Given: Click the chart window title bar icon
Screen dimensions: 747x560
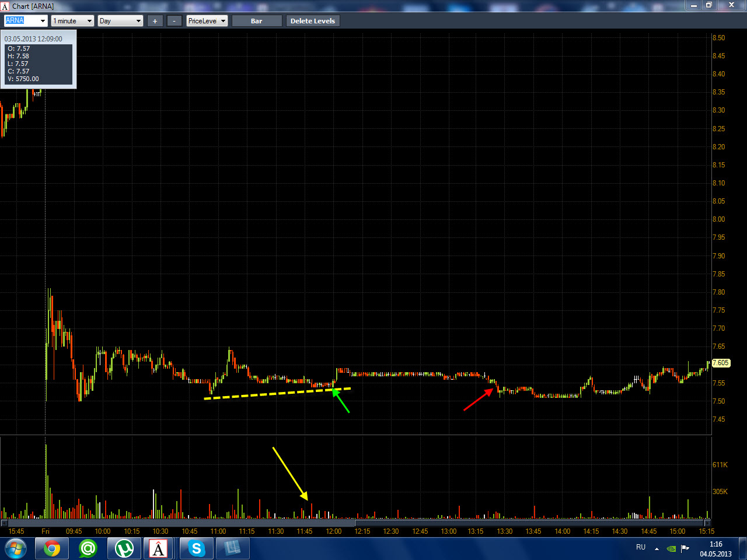Looking at the screenshot, I should (5, 6).
